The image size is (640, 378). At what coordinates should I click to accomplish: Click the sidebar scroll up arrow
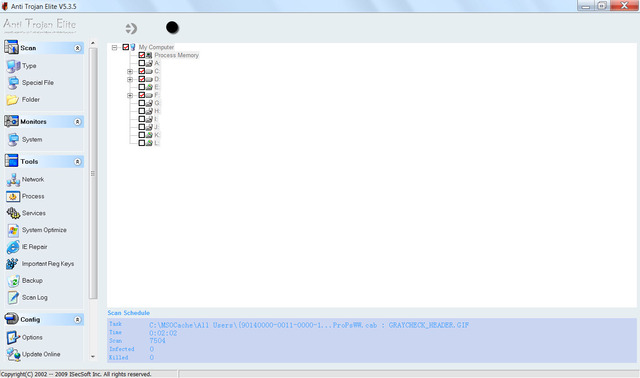click(x=93, y=43)
